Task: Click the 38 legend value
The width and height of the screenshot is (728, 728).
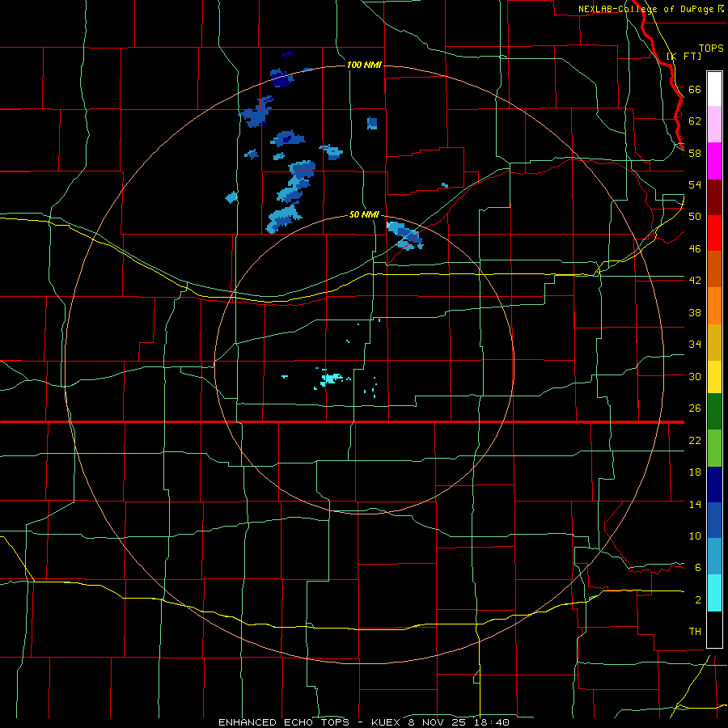Action: click(695, 312)
